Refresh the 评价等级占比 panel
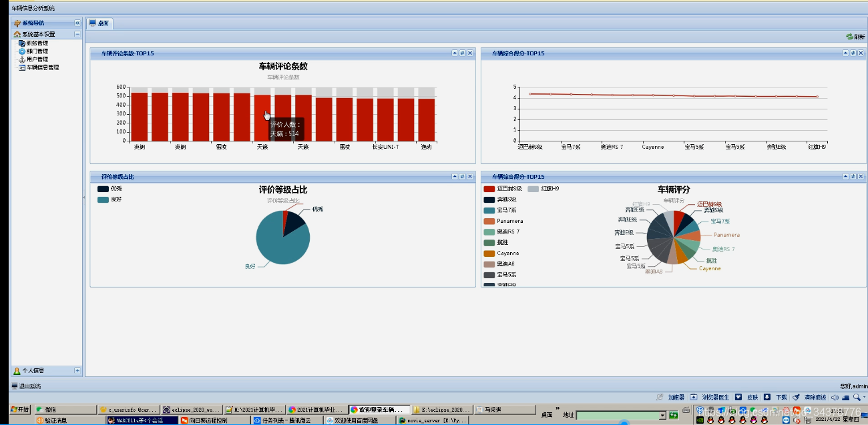Image resolution: width=868 pixels, height=425 pixels. [462, 176]
